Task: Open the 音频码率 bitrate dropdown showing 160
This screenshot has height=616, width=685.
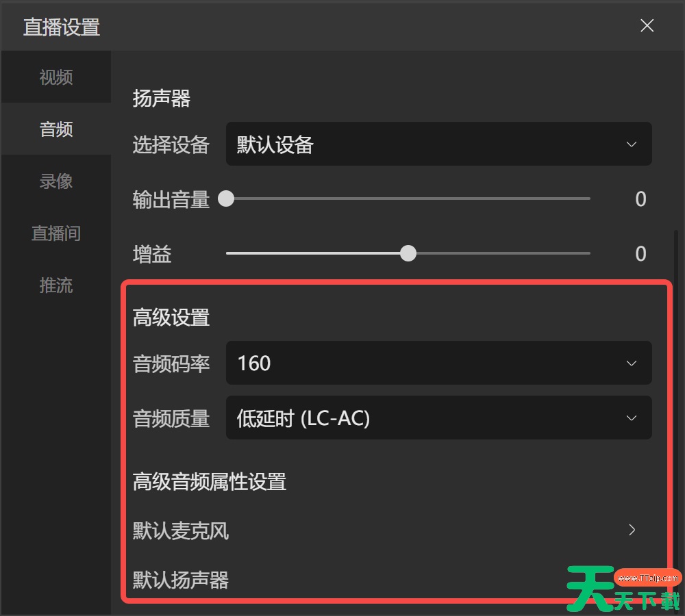Action: click(x=438, y=363)
